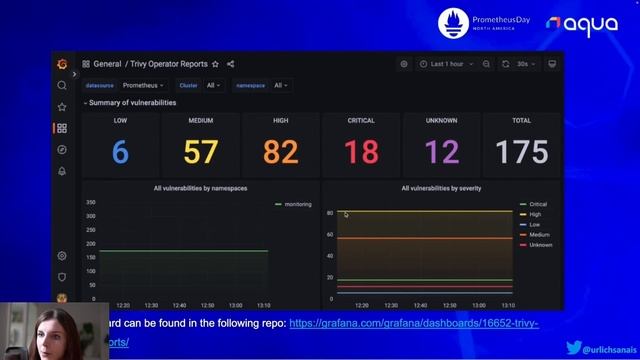Open the @urlichsanais Twitter handle
The height and width of the screenshot is (360, 640).
coord(609,350)
